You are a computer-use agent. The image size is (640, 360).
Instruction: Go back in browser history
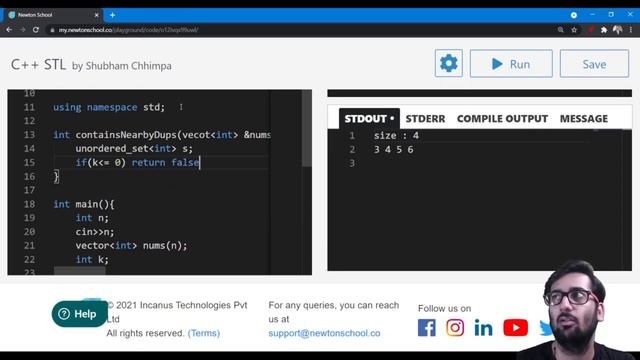point(9,30)
